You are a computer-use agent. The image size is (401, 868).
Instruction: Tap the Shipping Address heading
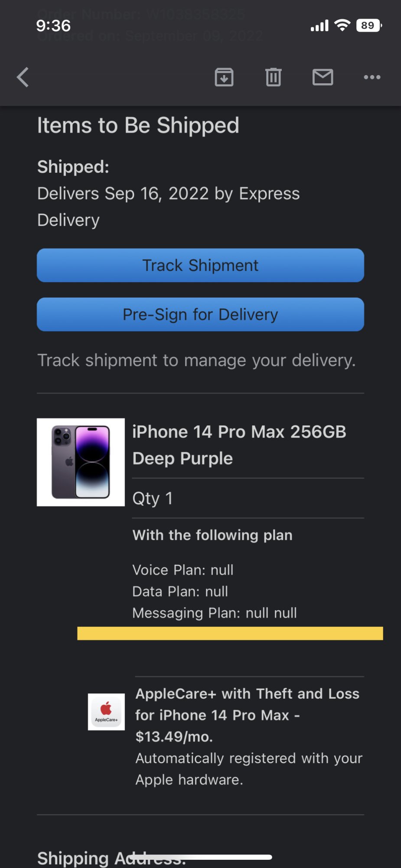click(111, 858)
